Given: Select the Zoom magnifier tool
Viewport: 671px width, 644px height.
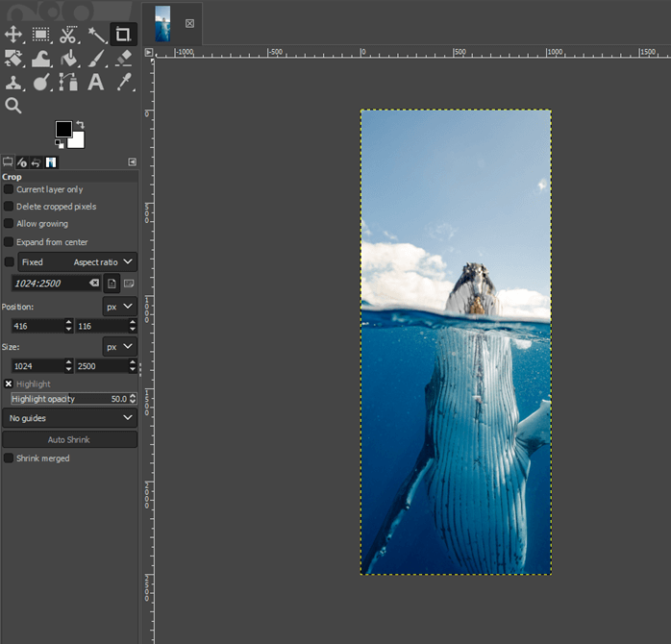Looking at the screenshot, I should [13, 106].
